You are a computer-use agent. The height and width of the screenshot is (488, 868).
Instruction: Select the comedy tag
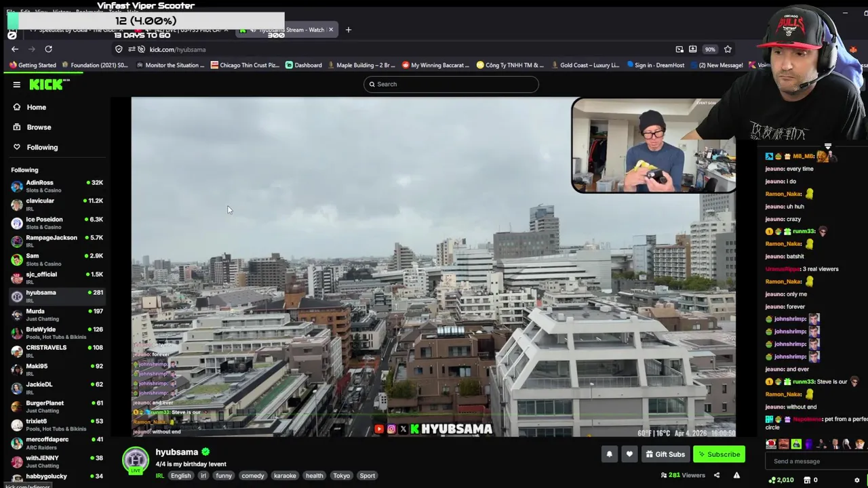(x=253, y=476)
